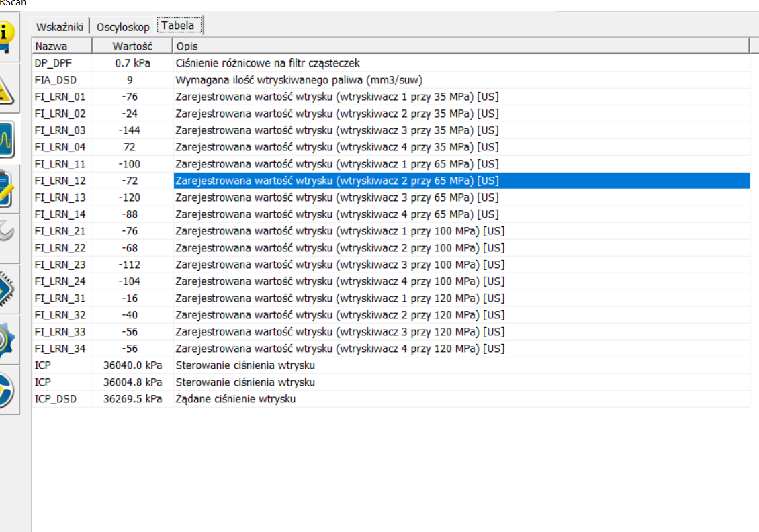This screenshot has height=532, width=759.
Task: Select the FI_LRN_34 row
Action: click(60, 349)
